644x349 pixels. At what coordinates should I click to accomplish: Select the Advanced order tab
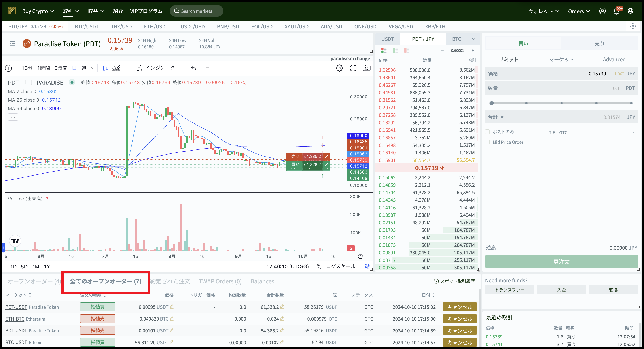[614, 59]
